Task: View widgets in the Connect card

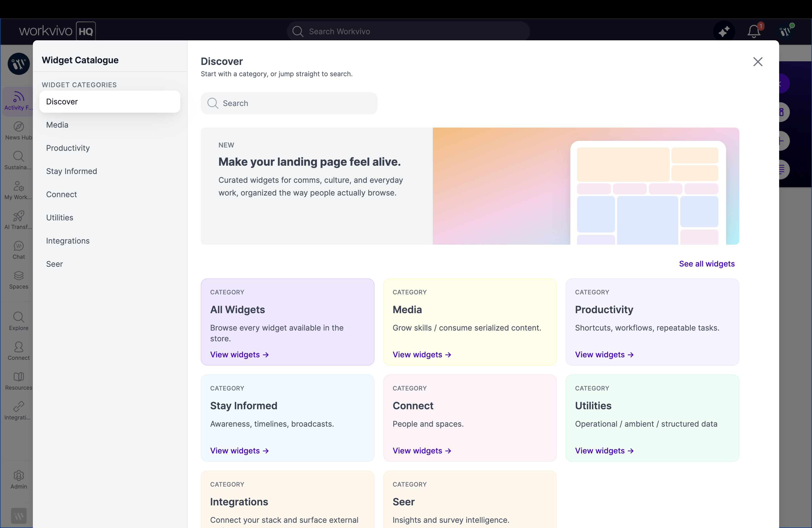Action: pos(422,451)
